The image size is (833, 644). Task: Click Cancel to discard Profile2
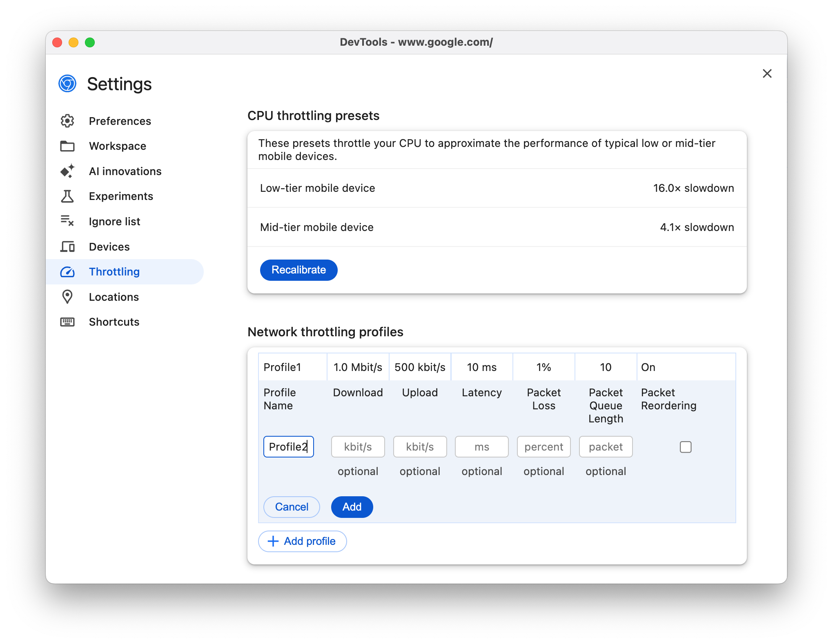pyautogui.click(x=292, y=507)
